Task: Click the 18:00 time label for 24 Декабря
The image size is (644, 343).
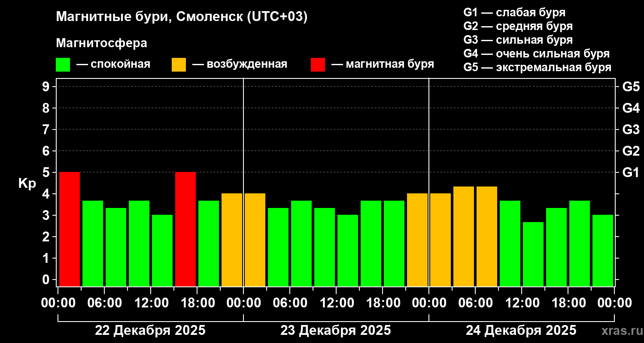Action: 568,303
